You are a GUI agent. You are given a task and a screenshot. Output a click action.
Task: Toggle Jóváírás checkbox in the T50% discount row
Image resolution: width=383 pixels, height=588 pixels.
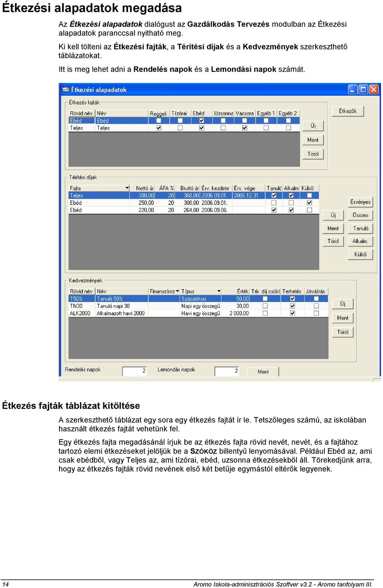tap(316, 299)
